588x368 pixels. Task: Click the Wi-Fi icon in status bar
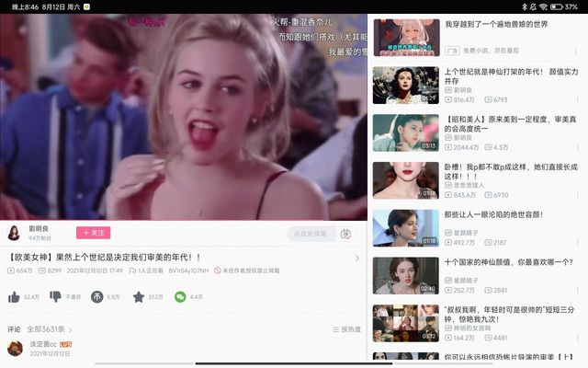543,6
